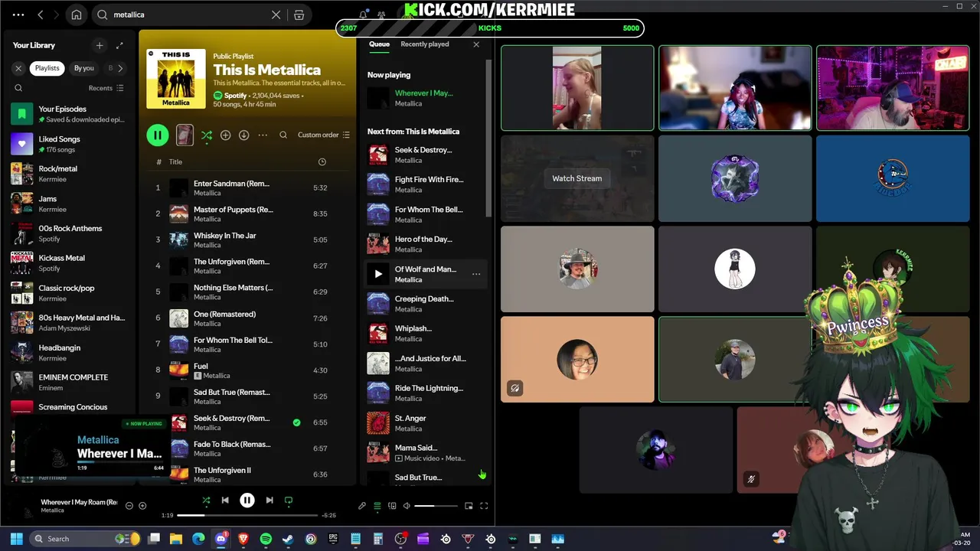This screenshot has width=980, height=551.
Task: Open Discord from the Windows taskbar
Action: (x=221, y=539)
